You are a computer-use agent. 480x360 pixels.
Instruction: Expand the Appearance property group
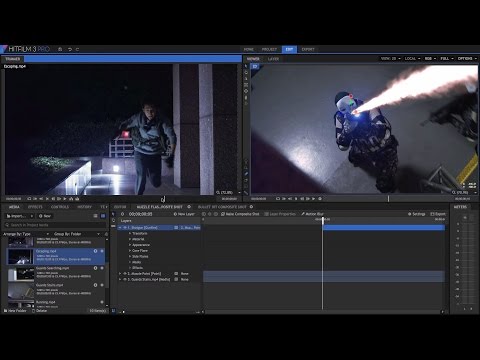pyautogui.click(x=130, y=245)
